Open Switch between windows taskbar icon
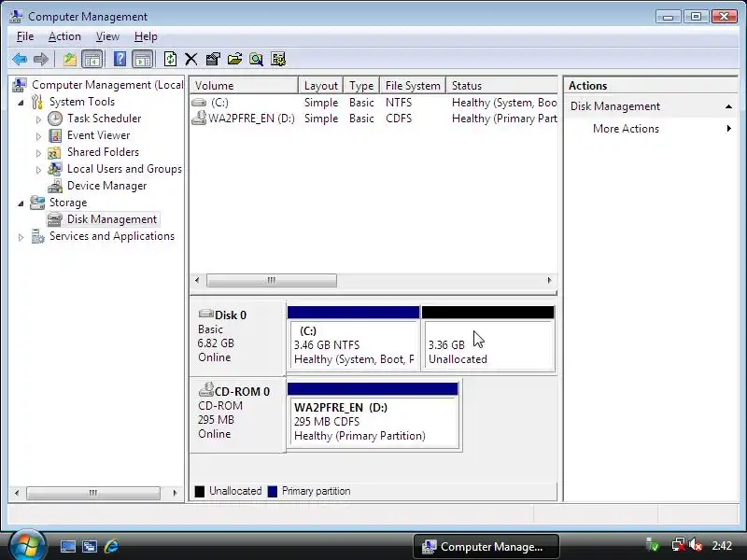Screen dimensions: 747x560 (89, 546)
